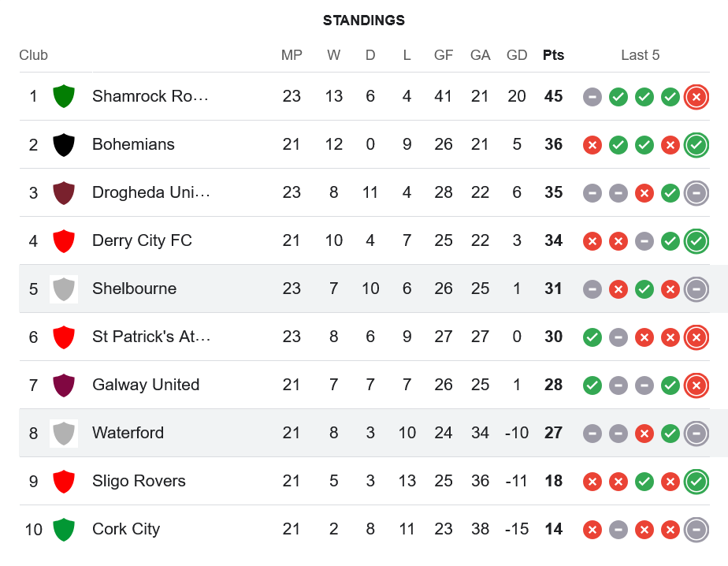
Task: Open the Shamrock Rovers team link
Action: 150,96
